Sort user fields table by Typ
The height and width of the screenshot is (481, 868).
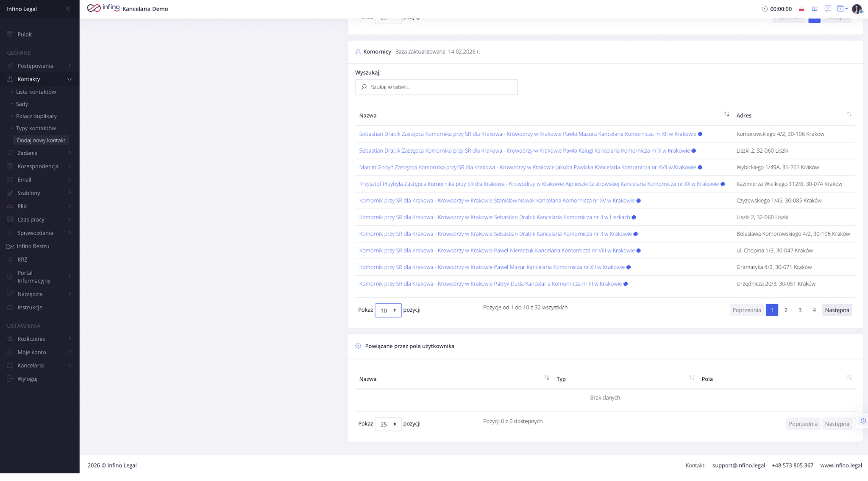pos(692,378)
